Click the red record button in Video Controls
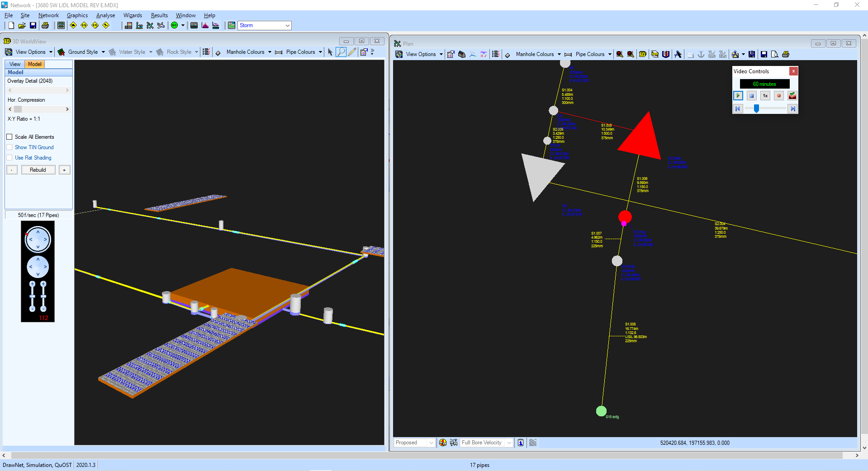This screenshot has width=868, height=471. (x=778, y=96)
